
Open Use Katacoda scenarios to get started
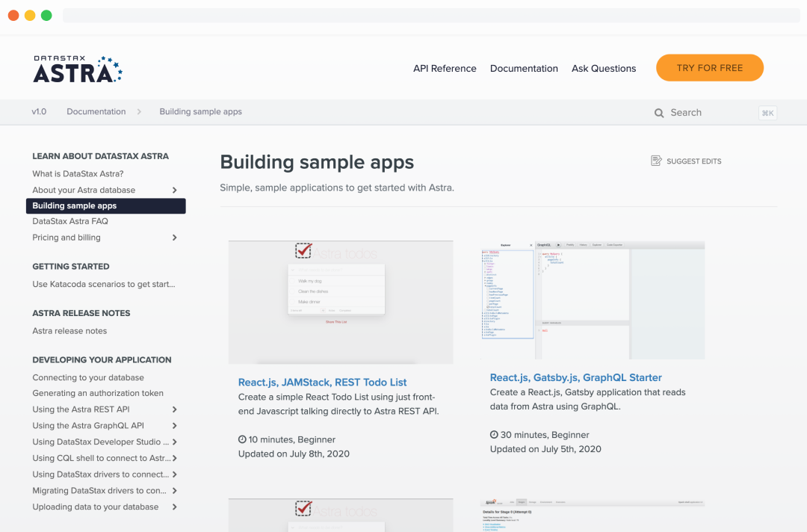(103, 284)
